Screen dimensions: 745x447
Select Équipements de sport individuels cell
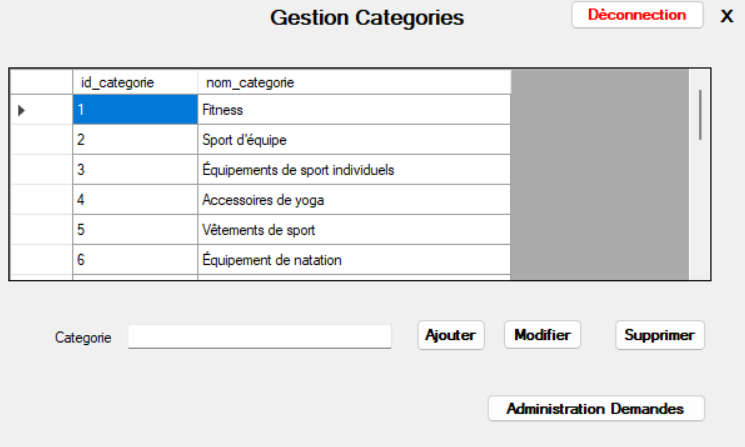click(354, 170)
